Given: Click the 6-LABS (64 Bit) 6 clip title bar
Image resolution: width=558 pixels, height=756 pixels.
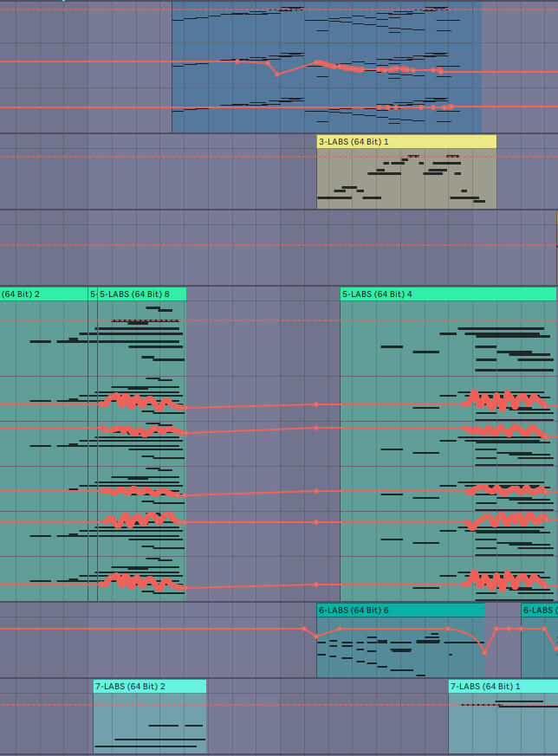Looking at the screenshot, I should [400, 611].
